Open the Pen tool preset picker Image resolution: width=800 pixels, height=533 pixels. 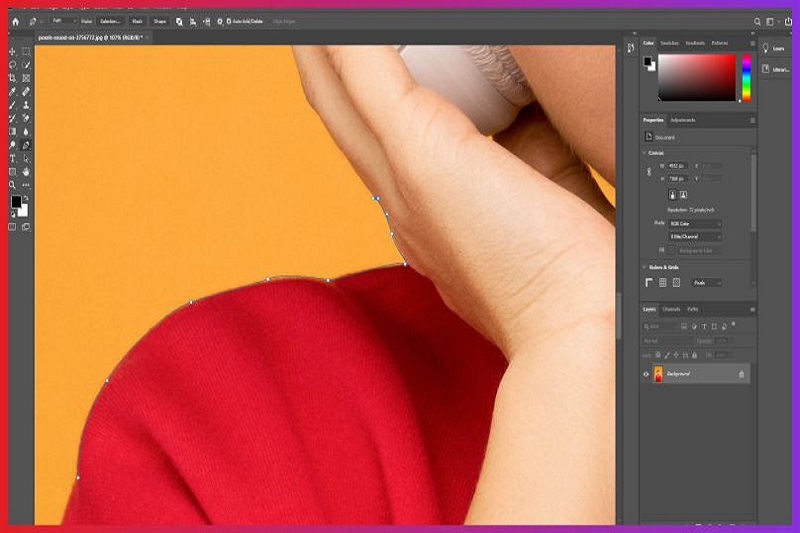(x=34, y=21)
